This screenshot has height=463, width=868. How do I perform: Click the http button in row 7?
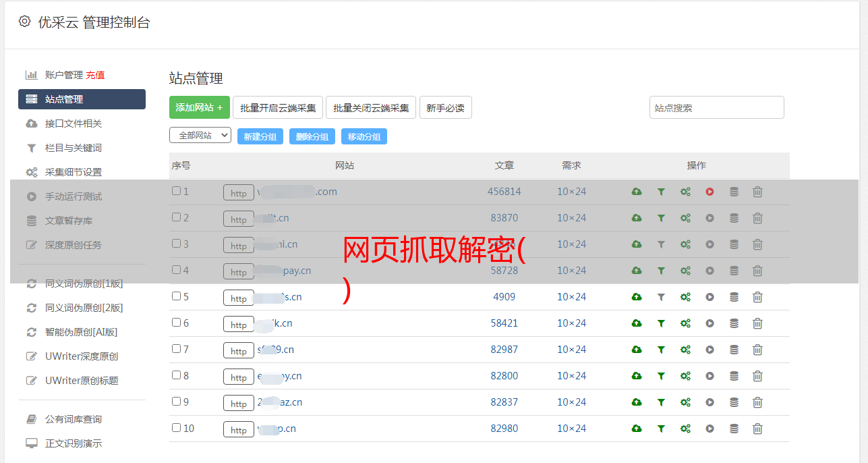pos(239,350)
